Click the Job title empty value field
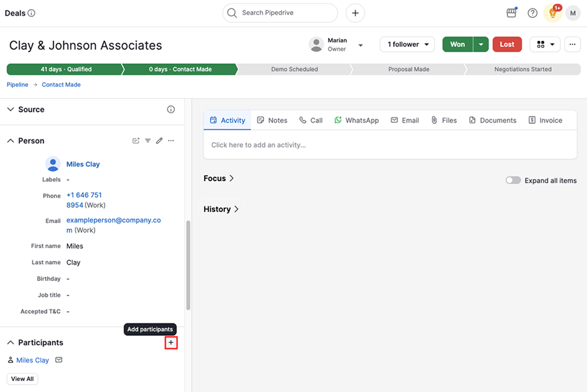The width and height of the screenshot is (587, 392). (68, 295)
